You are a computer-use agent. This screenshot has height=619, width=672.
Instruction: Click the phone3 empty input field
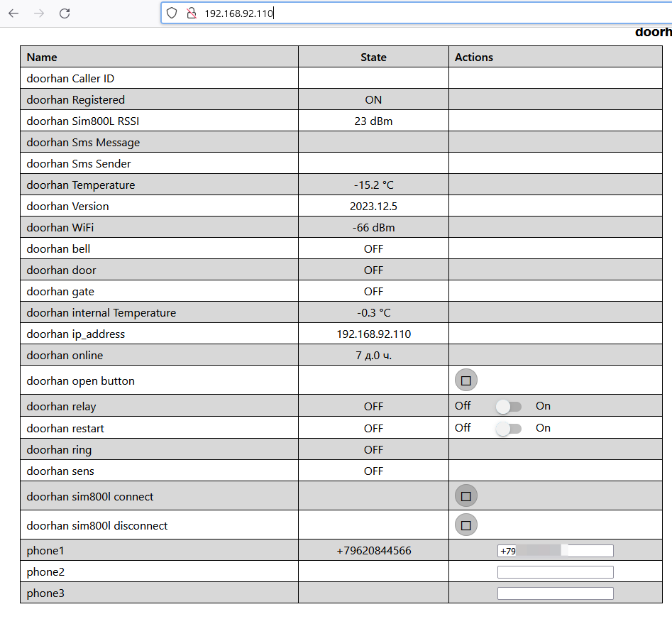[556, 593]
